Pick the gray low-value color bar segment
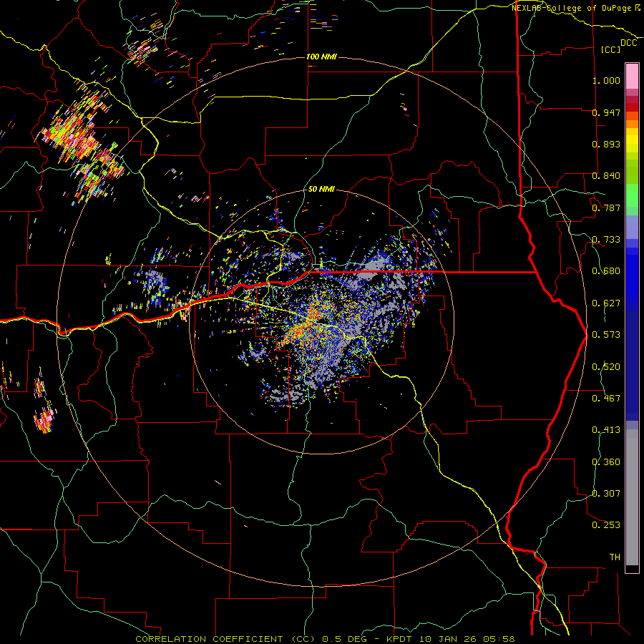The width and height of the screenshot is (644, 644). (632, 497)
